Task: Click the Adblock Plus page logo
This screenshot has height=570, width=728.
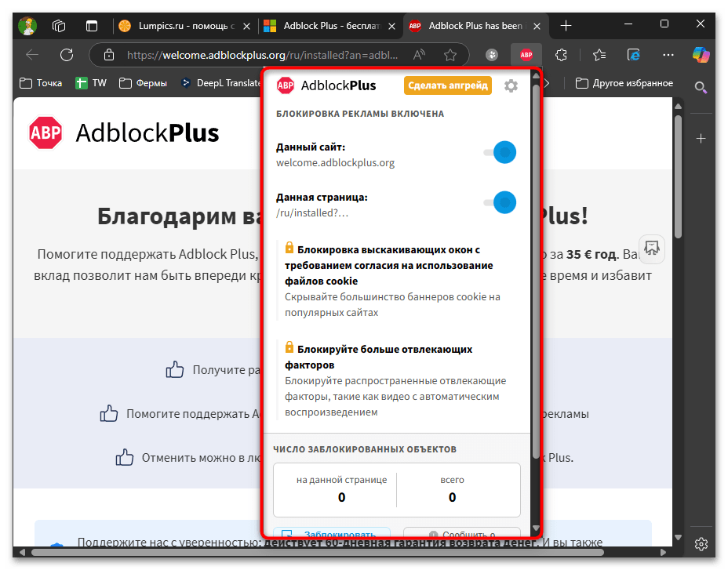Action: [124, 133]
